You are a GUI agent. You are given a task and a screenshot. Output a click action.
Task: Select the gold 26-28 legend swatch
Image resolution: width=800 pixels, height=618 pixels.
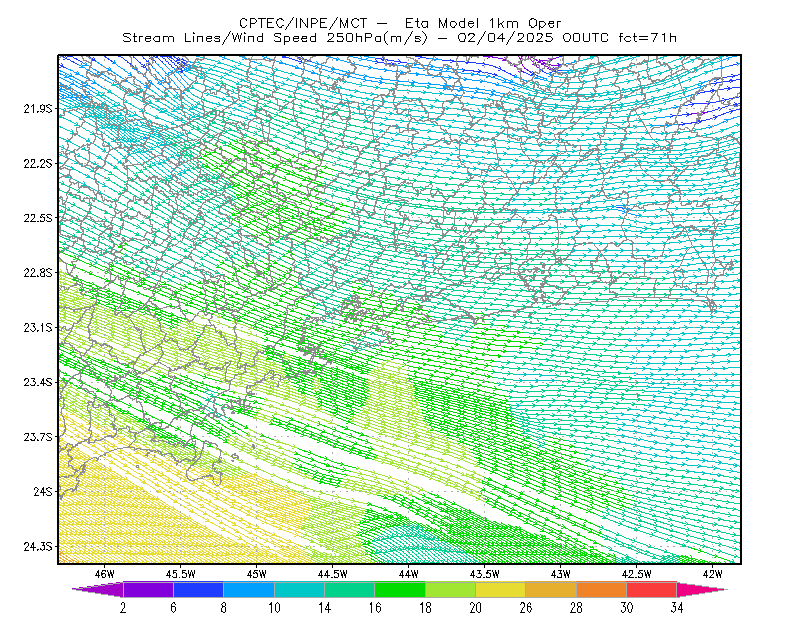(551, 589)
